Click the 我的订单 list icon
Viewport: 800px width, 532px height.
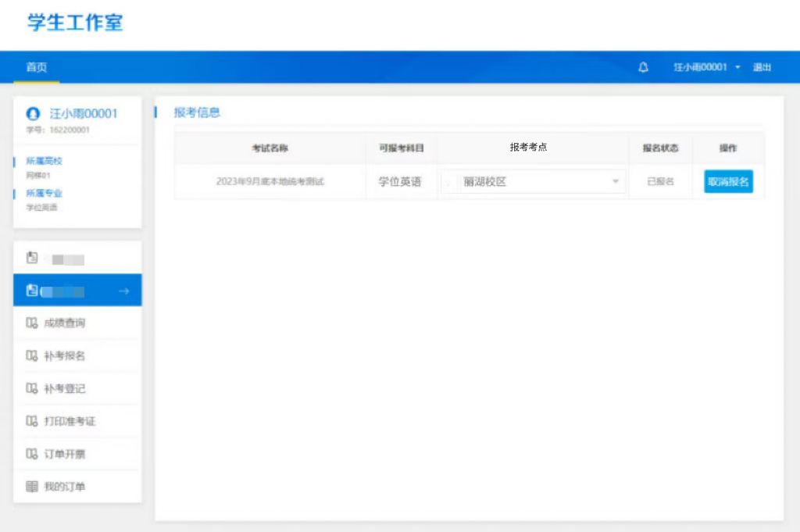pyautogui.click(x=32, y=487)
